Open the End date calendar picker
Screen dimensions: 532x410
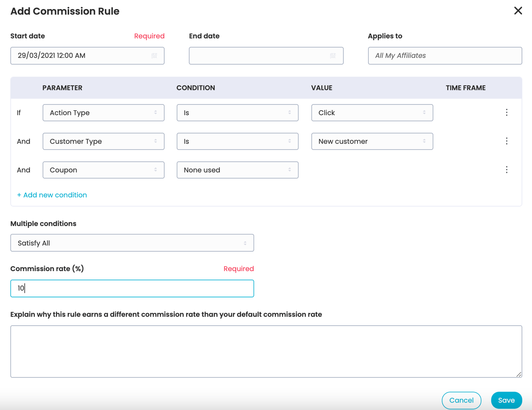(x=333, y=56)
